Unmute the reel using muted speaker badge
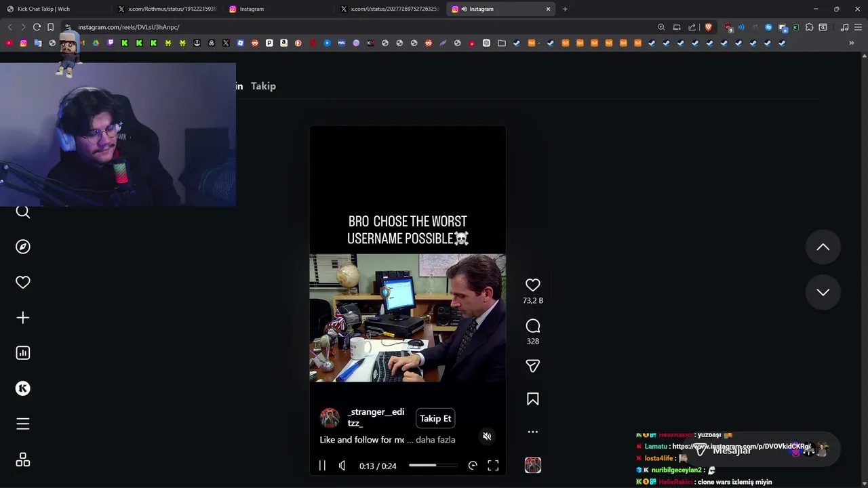This screenshot has width=868, height=488. 487,436
